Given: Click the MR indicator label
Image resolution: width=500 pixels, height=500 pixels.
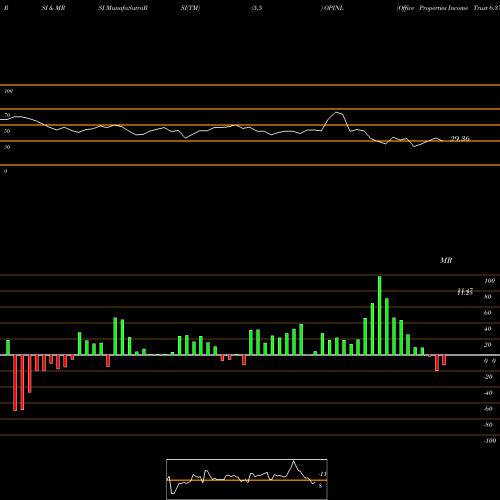Looking at the screenshot, I should (x=446, y=260).
